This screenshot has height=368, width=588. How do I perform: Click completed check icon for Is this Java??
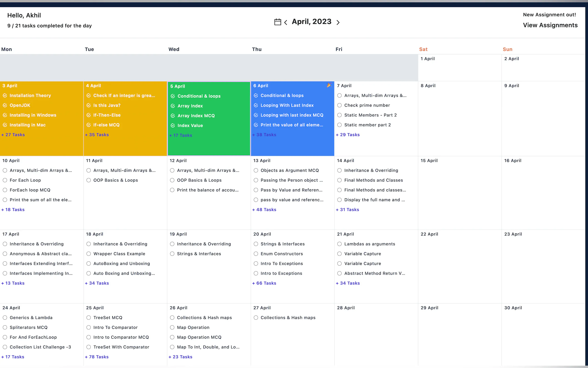pos(88,105)
